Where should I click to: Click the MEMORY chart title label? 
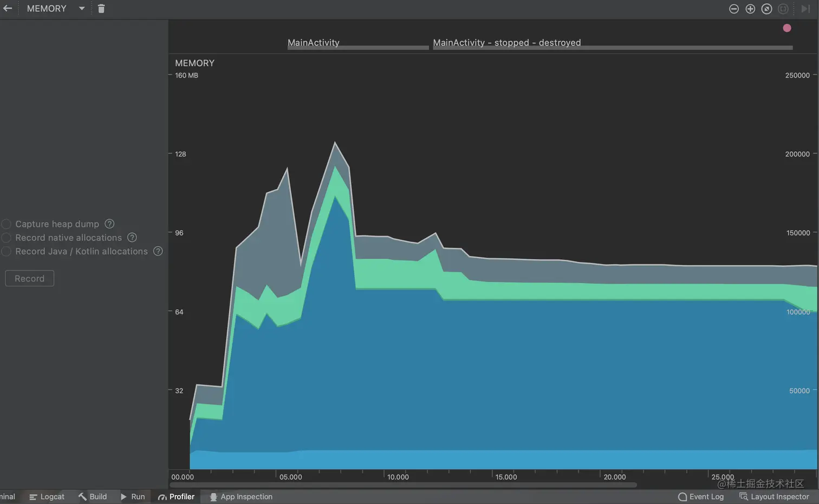[x=195, y=63]
